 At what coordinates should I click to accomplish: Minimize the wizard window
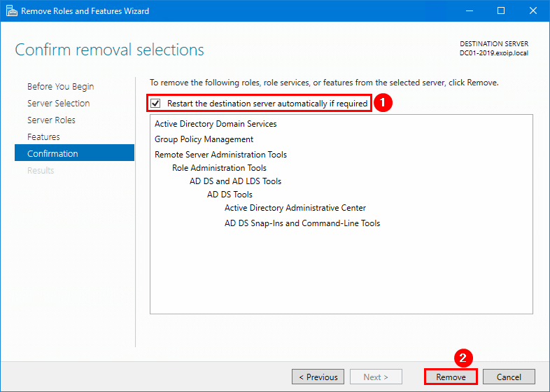point(468,10)
